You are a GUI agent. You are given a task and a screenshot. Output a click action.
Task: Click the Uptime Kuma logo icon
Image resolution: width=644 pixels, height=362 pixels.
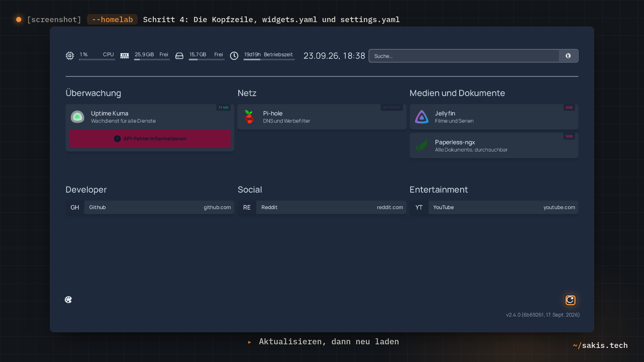point(78,117)
